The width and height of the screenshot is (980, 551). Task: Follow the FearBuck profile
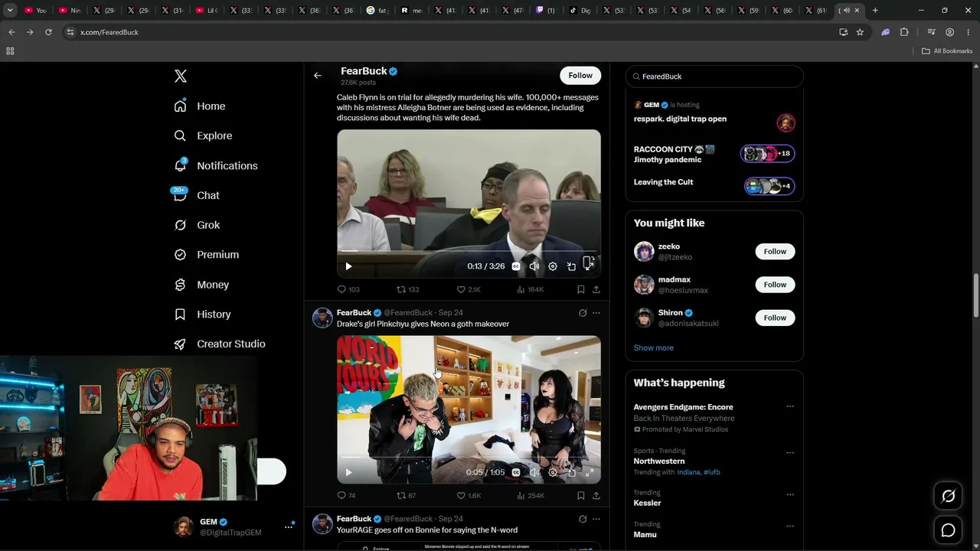tap(580, 75)
